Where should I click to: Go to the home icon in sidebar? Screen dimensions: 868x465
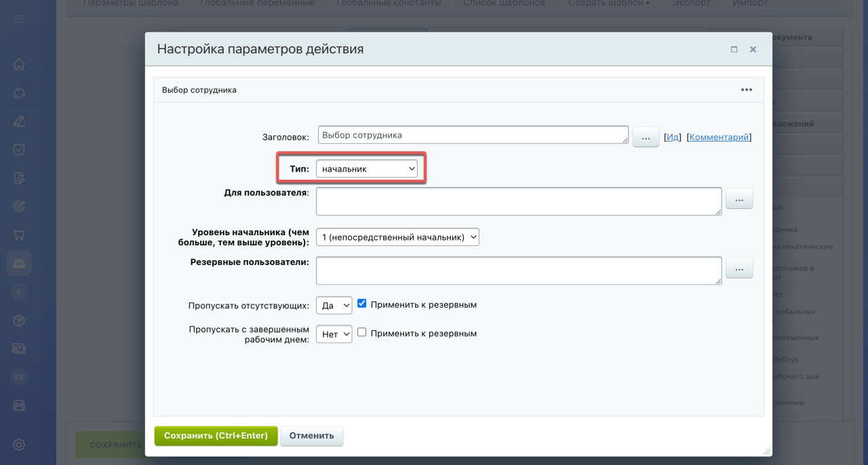(x=19, y=65)
